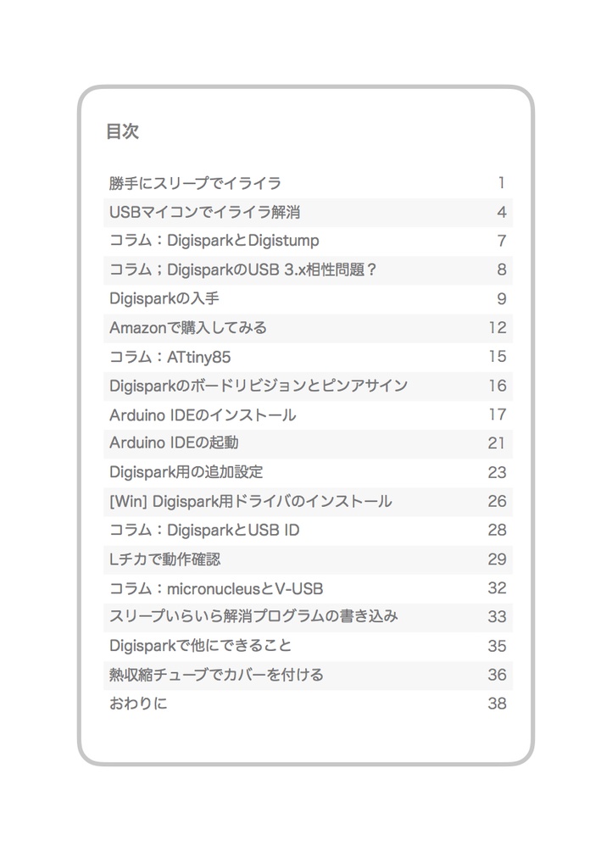Open Digisparkのボードリビジョンとピンアサイン entry

[259, 386]
